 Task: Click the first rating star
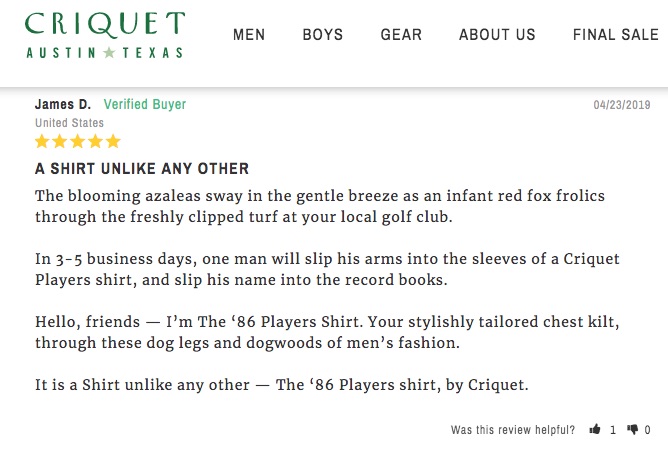[x=42, y=141]
